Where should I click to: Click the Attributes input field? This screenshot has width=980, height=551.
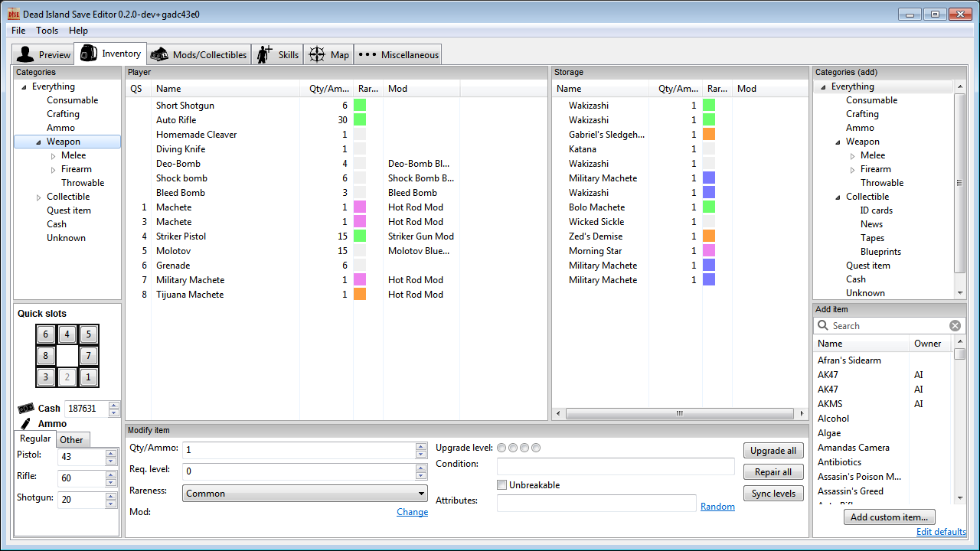coord(596,503)
